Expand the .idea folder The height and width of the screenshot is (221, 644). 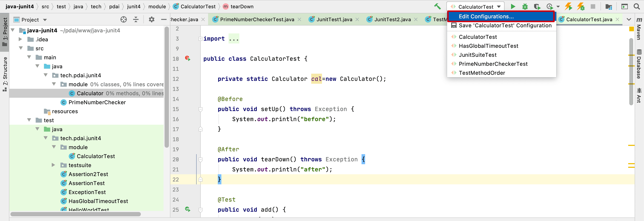point(20,39)
